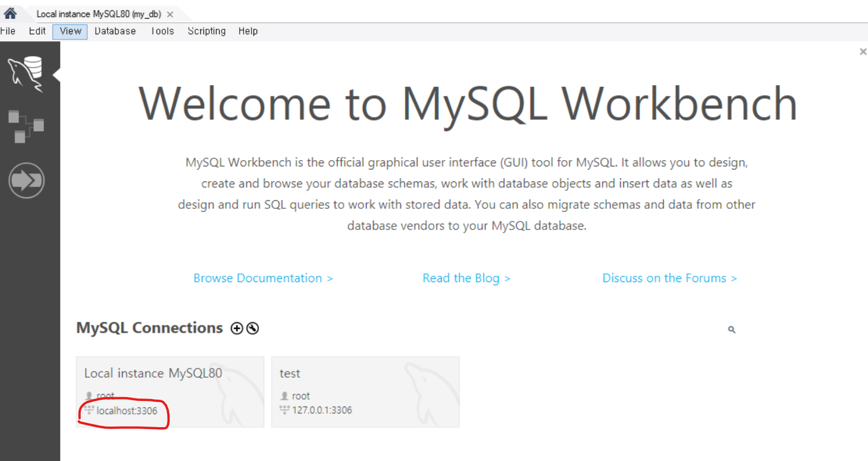Click the connections search magnifier icon
Image resolution: width=868 pixels, height=461 pixels.
click(732, 330)
